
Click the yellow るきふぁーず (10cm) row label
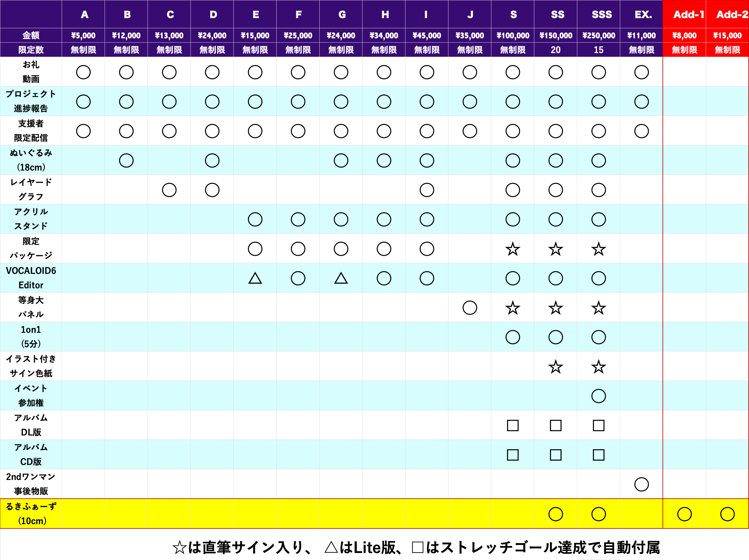(31, 514)
